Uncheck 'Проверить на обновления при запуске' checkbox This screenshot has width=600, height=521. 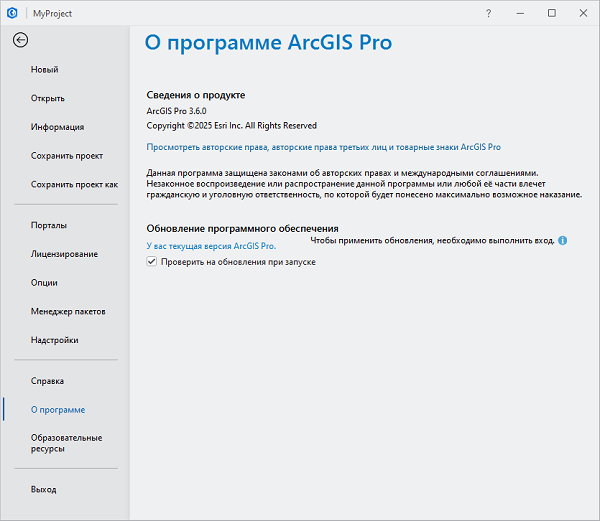click(x=152, y=262)
